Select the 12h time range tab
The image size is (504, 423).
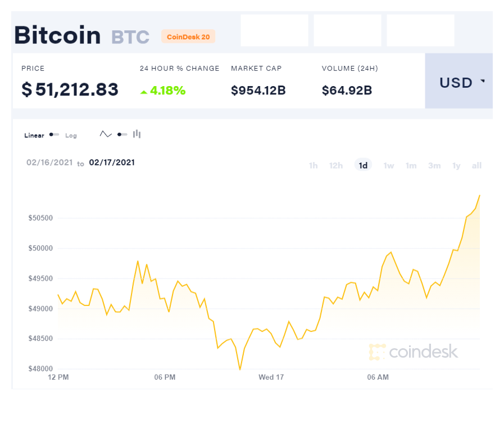click(336, 165)
